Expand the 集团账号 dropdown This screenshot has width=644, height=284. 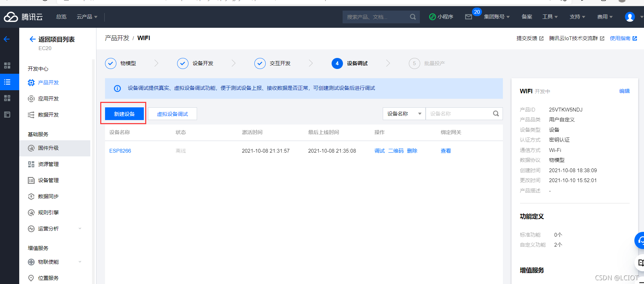(x=496, y=17)
